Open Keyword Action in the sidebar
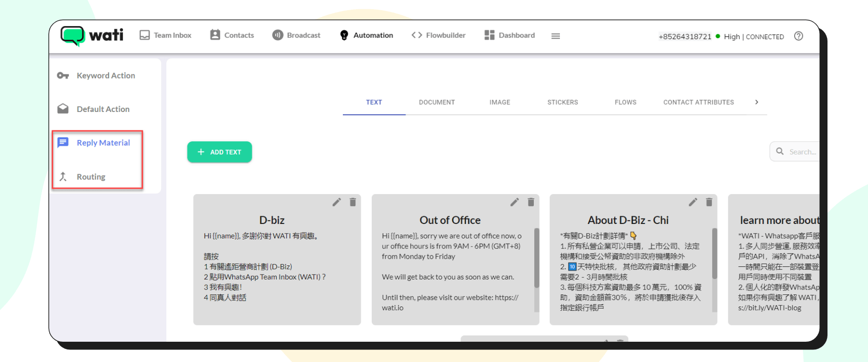The image size is (868, 362). tap(106, 76)
